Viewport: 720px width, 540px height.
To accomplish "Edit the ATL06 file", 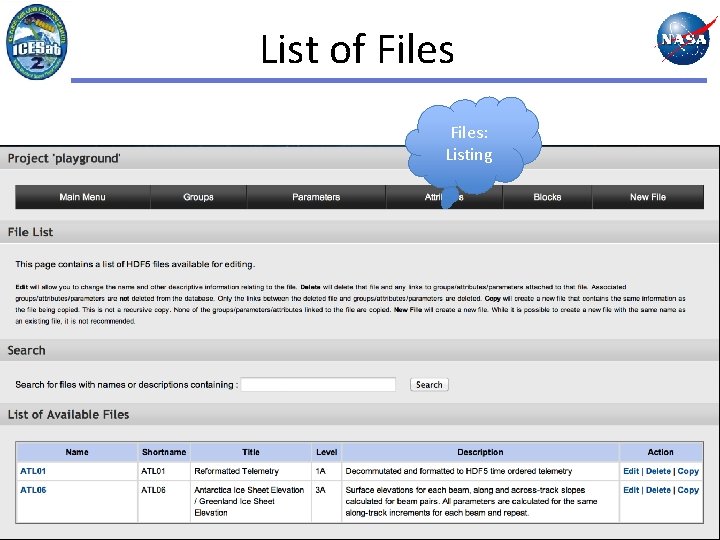I will coord(631,490).
